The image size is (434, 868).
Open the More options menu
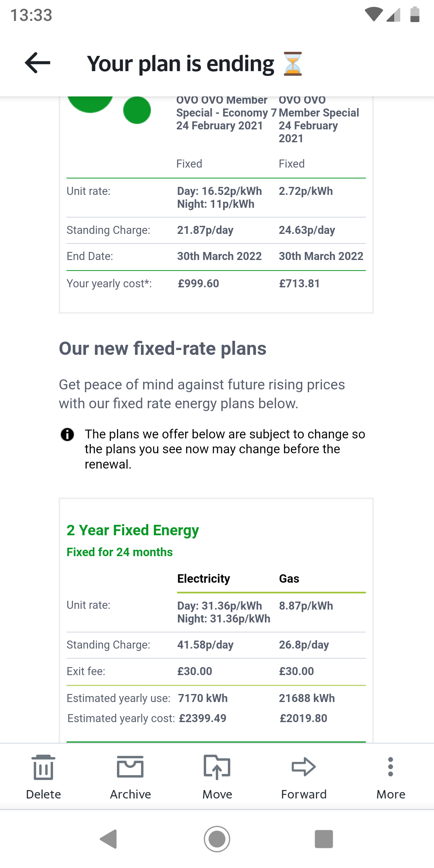pyautogui.click(x=391, y=776)
